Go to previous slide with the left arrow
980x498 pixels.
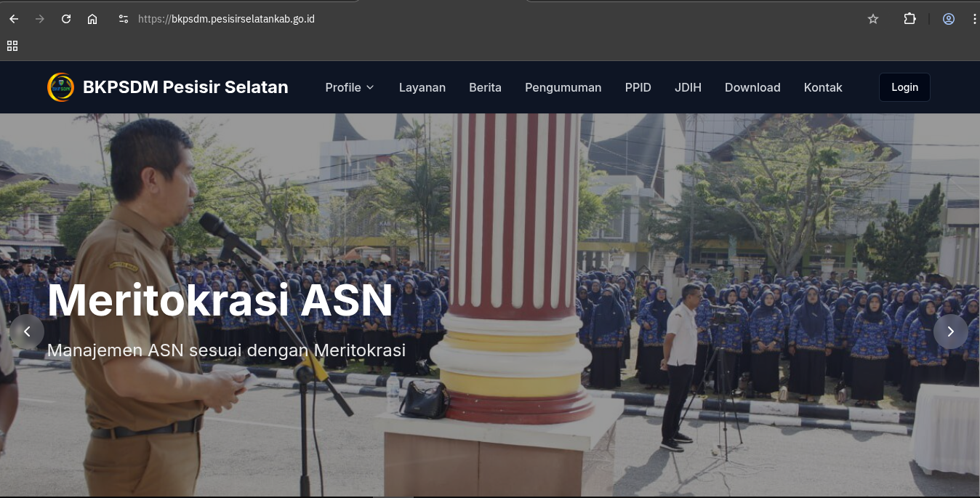tap(27, 332)
